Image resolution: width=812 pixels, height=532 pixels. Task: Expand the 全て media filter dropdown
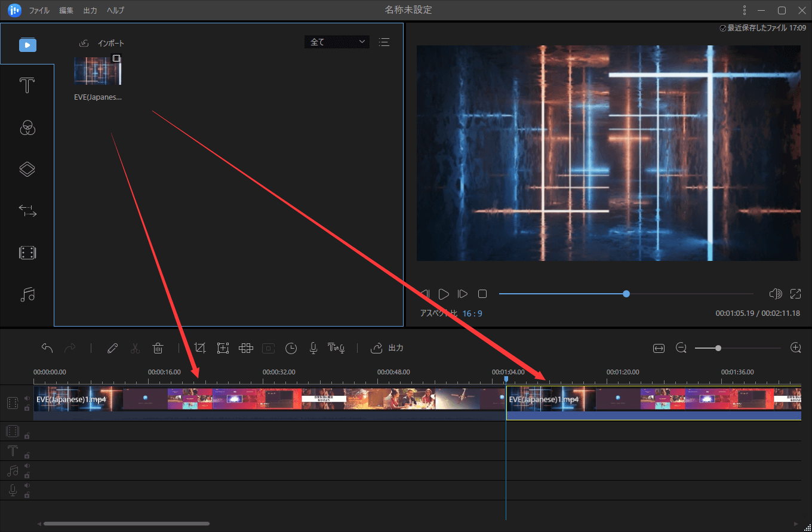[337, 42]
